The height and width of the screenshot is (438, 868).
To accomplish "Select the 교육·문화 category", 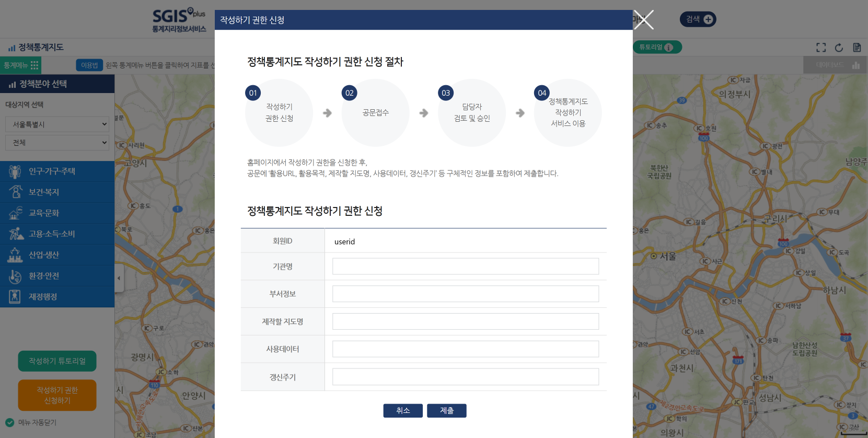I will [x=57, y=213].
